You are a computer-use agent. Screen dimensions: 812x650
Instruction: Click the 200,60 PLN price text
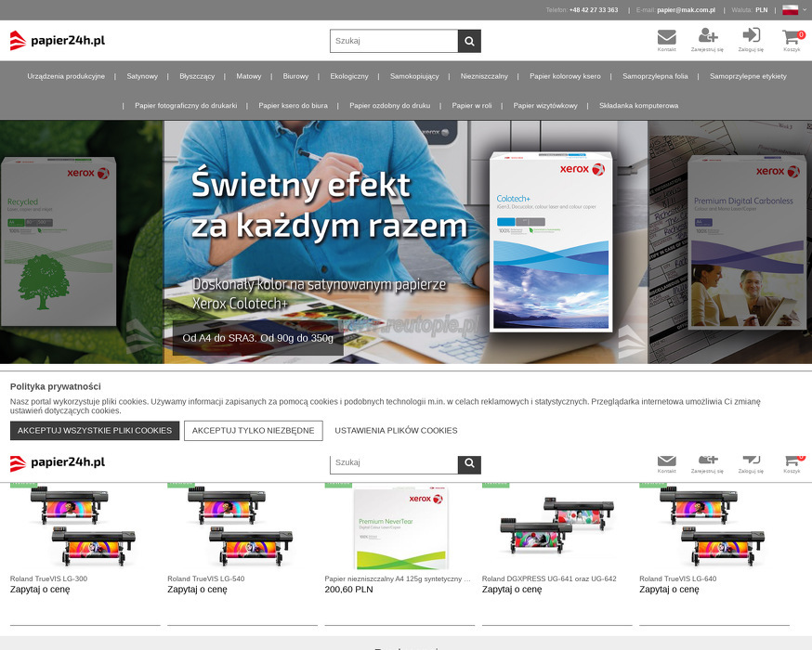pos(348,590)
